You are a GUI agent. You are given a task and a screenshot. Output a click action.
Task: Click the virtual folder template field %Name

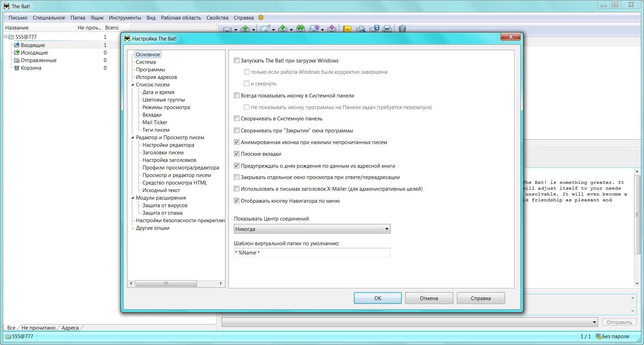[x=312, y=253]
